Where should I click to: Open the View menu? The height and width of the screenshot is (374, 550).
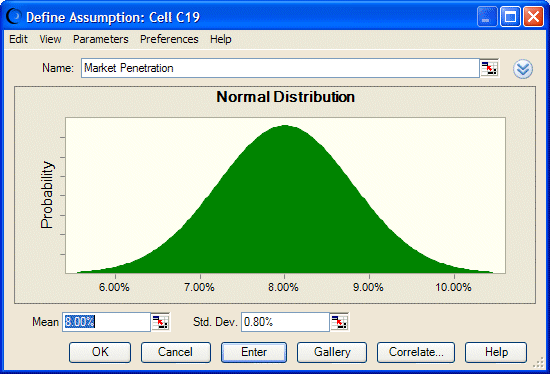[x=50, y=39]
